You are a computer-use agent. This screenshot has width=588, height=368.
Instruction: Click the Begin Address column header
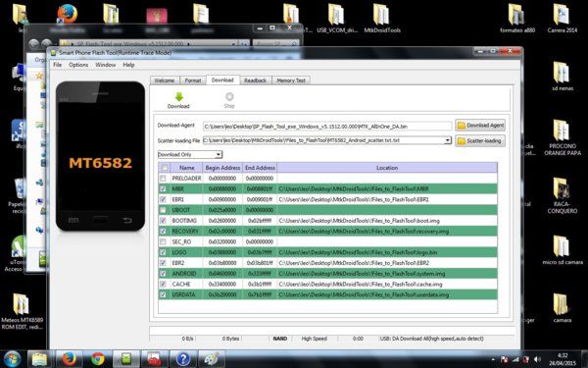click(222, 168)
